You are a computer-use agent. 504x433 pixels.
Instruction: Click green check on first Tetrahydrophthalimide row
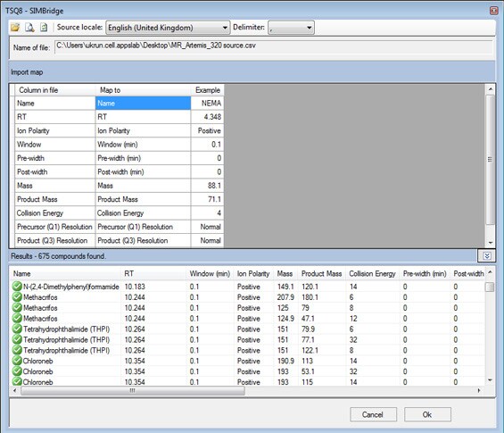[17, 329]
